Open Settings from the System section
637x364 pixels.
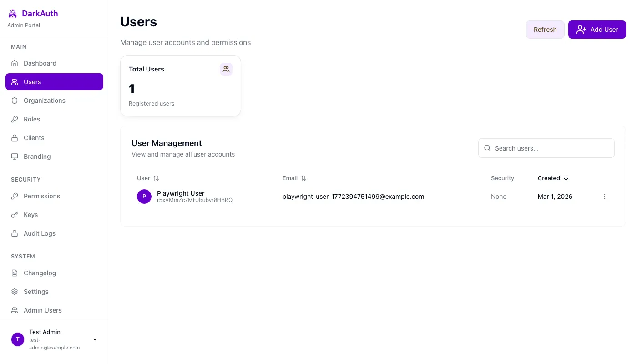36,292
